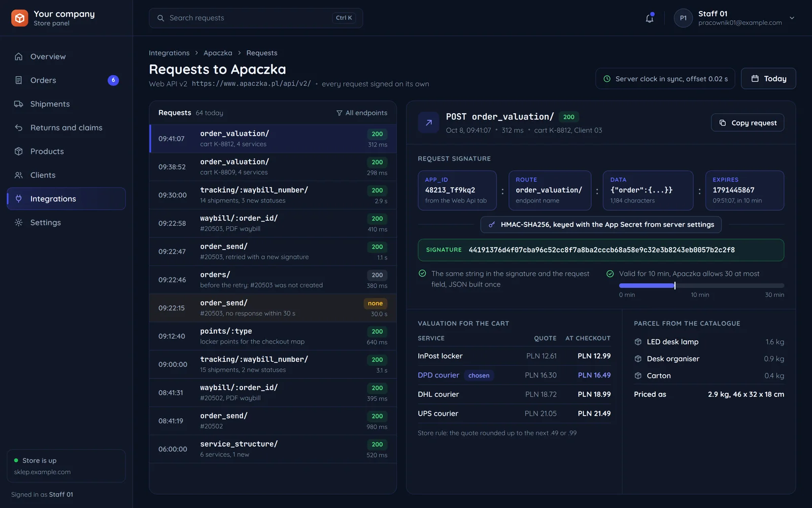Open the service_structure/ request at 06:00:00

pos(273,449)
